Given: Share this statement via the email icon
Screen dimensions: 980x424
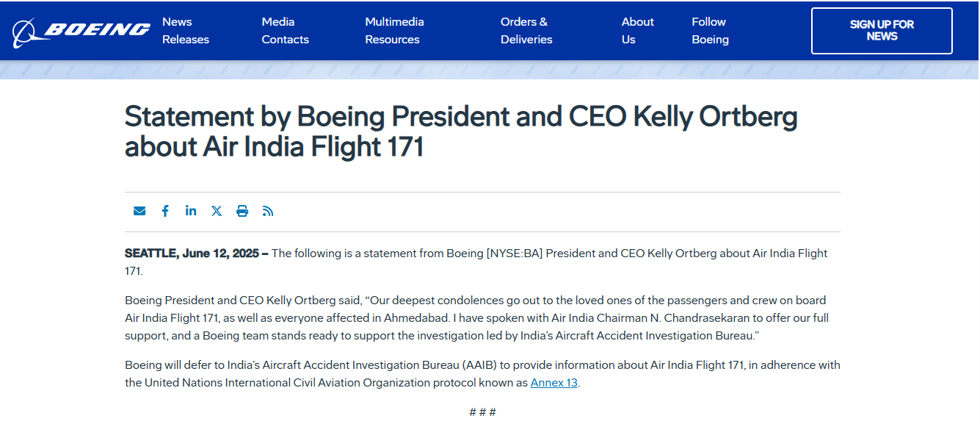Looking at the screenshot, I should [139, 211].
